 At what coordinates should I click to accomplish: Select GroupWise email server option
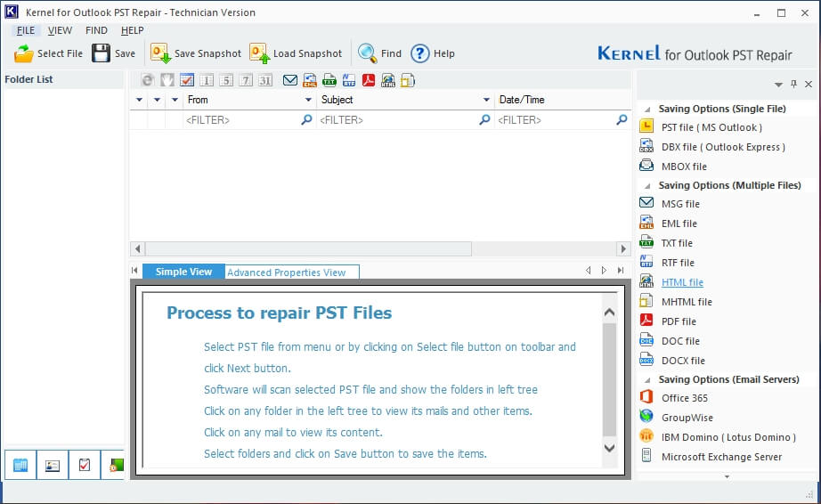click(x=677, y=418)
